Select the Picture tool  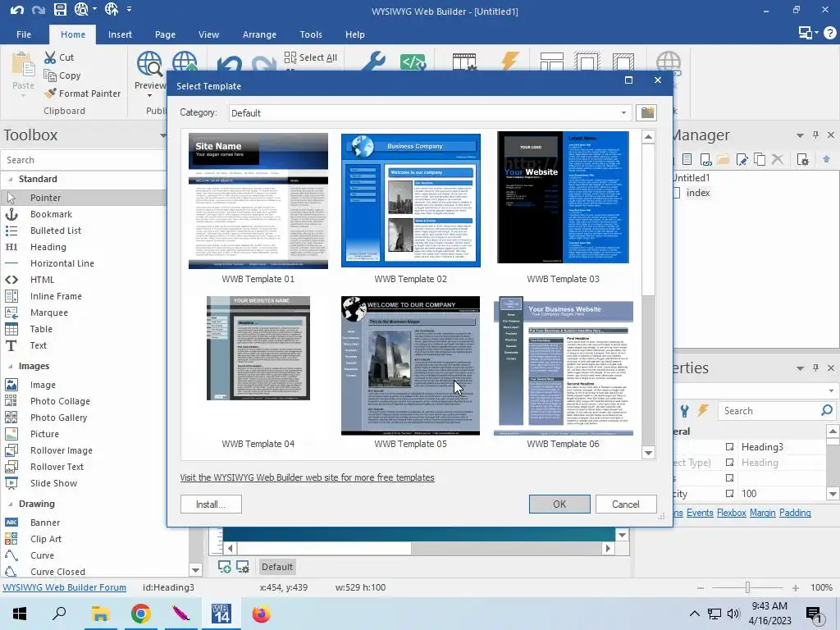click(x=44, y=435)
